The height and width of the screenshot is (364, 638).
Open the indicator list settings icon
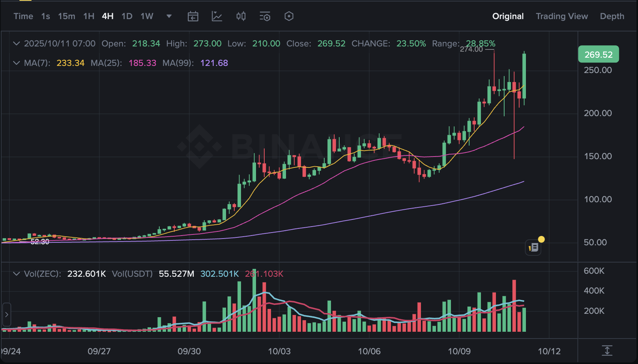(x=265, y=16)
